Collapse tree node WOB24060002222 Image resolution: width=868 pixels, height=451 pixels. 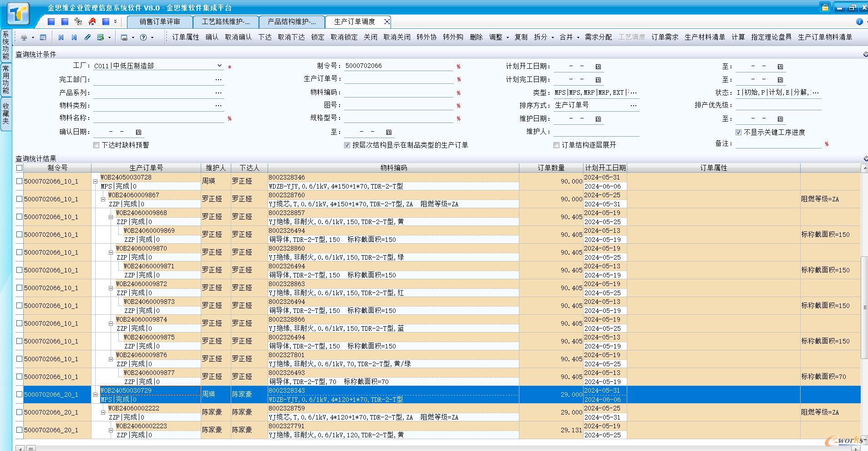[x=103, y=412]
